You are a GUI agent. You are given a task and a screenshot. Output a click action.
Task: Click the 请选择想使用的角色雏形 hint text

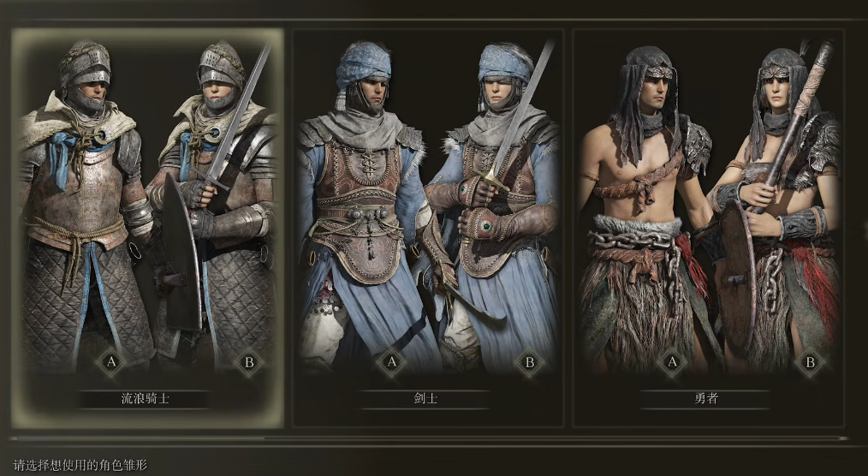(x=80, y=464)
